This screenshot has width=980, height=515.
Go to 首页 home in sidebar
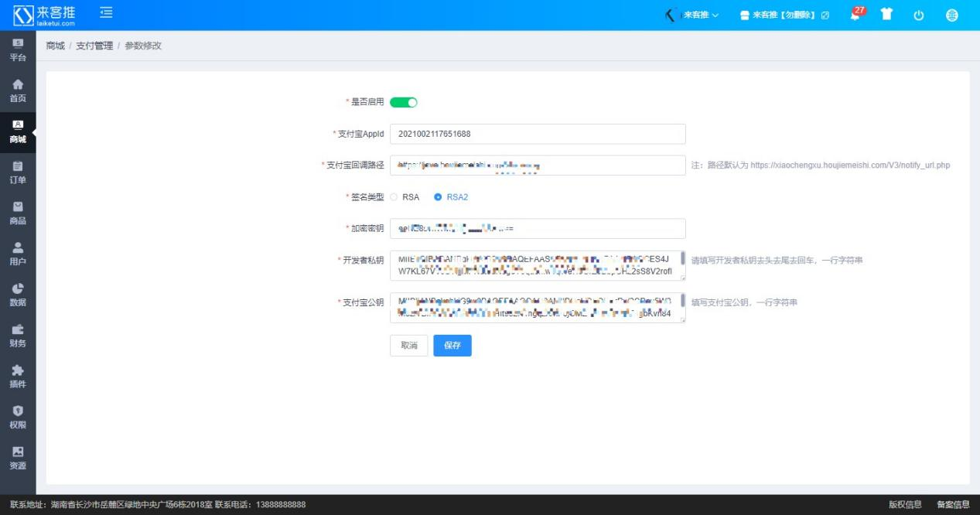[x=18, y=91]
